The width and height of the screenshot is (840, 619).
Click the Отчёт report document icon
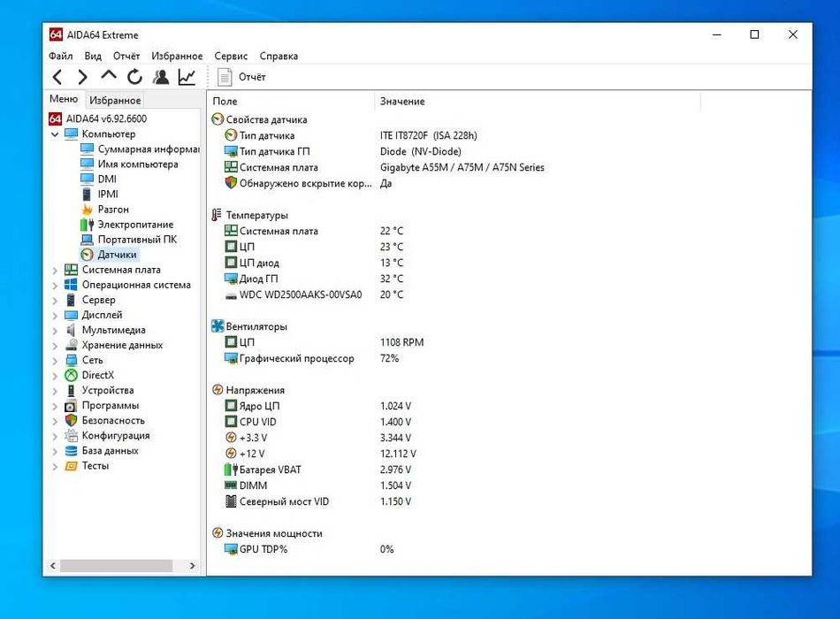[225, 77]
